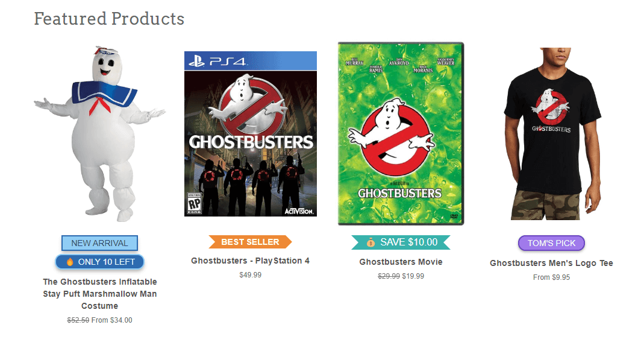Click the orange BEST SELLER ribbon
The width and height of the screenshot is (644, 348).
tap(250, 242)
